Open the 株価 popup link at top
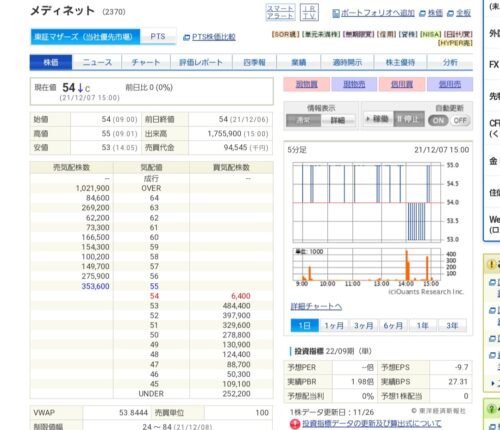 coord(435,13)
